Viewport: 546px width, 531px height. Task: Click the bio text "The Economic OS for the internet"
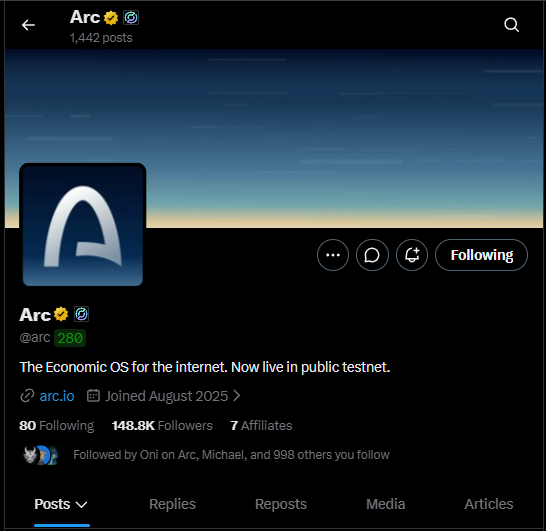(123, 367)
